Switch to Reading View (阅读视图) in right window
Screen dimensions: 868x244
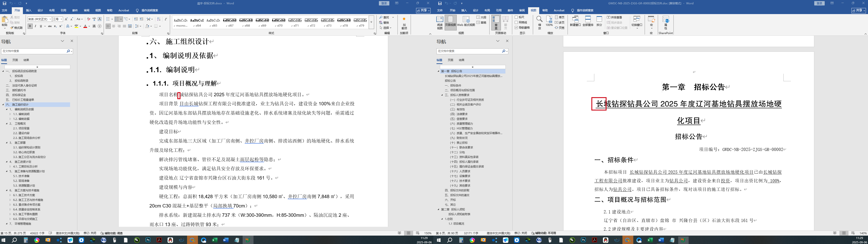pos(440,23)
